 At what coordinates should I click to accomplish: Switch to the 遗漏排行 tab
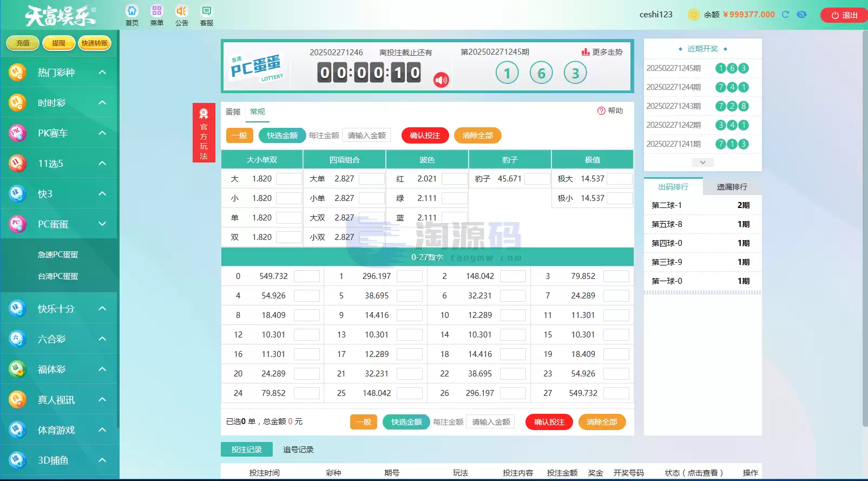tap(732, 187)
